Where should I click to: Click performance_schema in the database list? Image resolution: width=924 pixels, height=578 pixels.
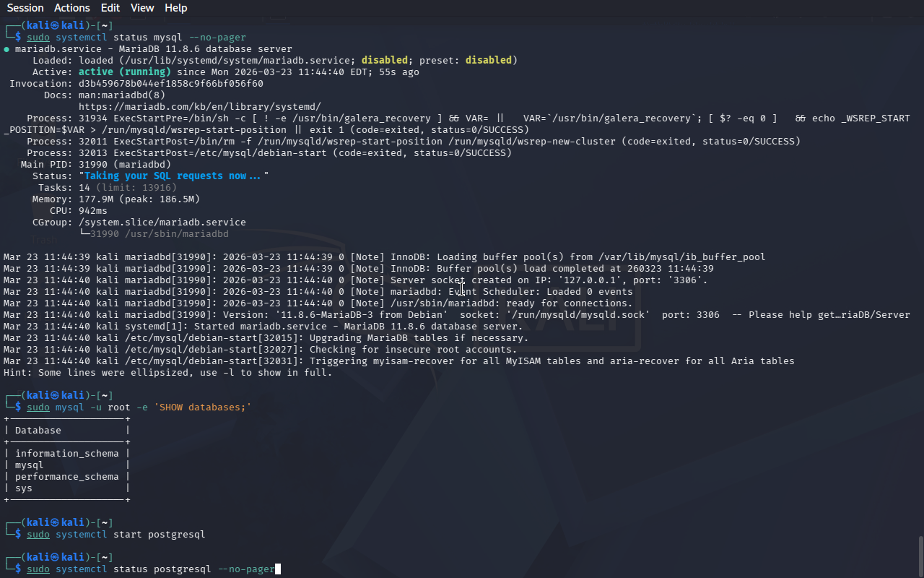(x=66, y=477)
